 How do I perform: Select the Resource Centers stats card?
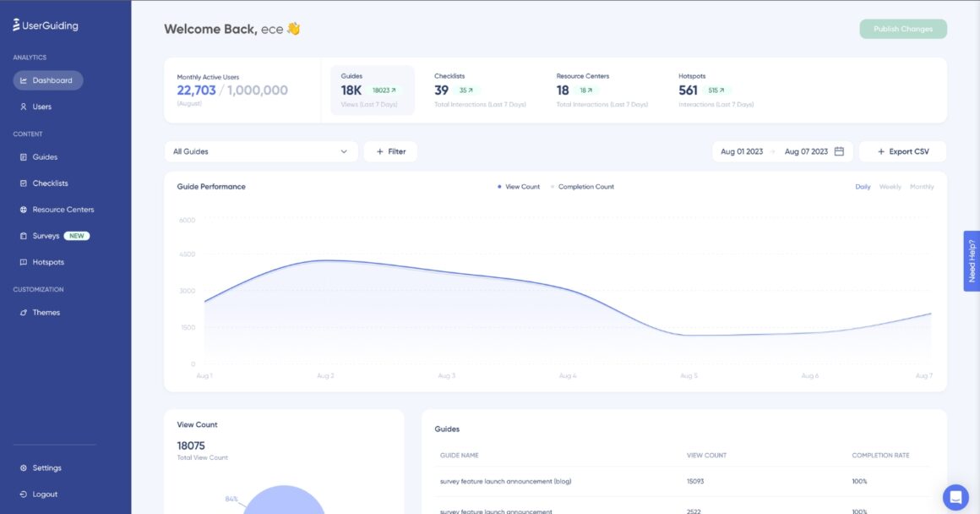point(602,90)
